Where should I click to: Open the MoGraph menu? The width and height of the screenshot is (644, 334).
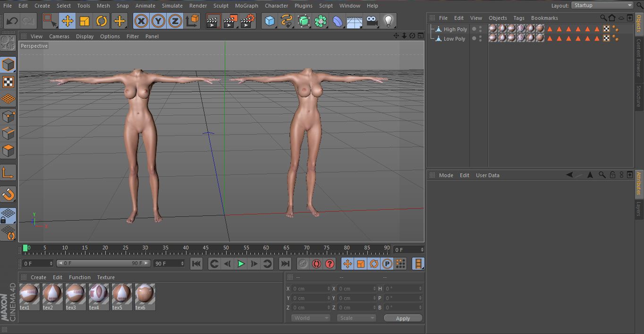coord(246,6)
